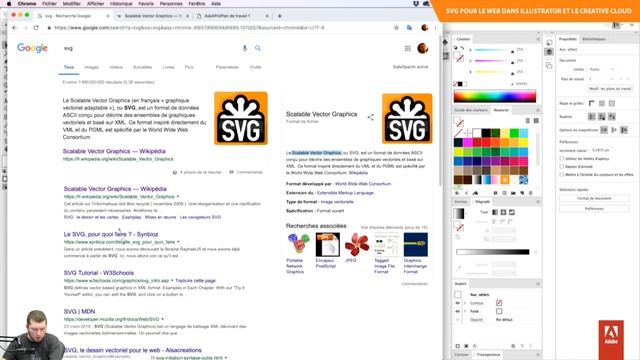Viewport: 640px width, 360px height.
Task: Open the Fichier menu in menu bar
Action: (x=49, y=4)
